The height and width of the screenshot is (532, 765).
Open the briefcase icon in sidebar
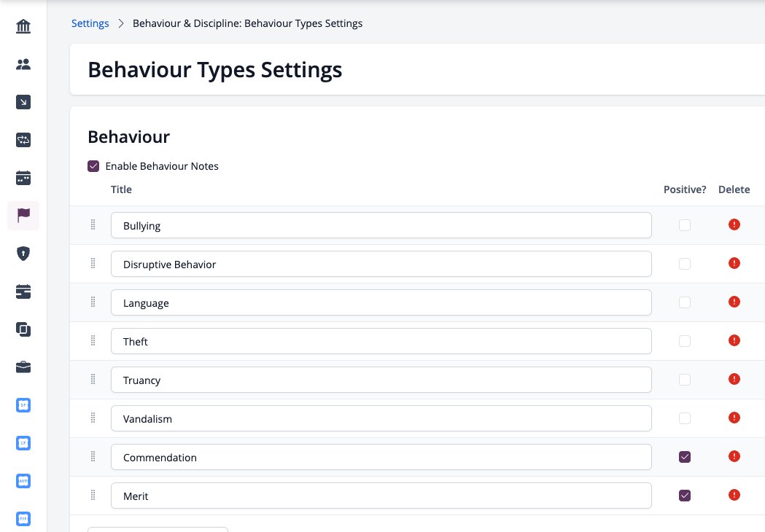23,367
